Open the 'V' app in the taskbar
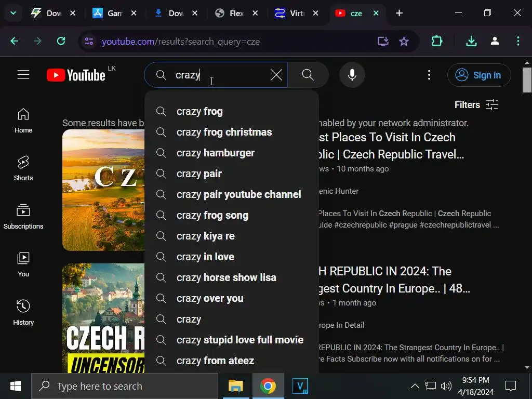 click(300, 386)
